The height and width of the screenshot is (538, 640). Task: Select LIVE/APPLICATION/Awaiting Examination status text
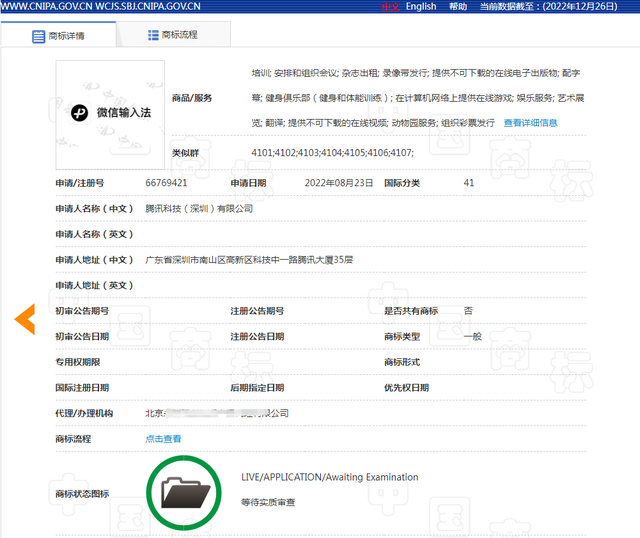[x=330, y=477]
